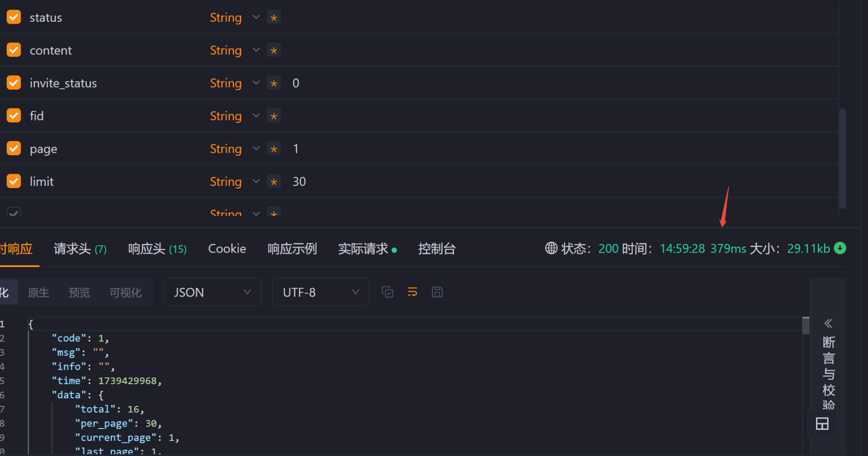Image resolution: width=868 pixels, height=456 pixels.
Task: Uncheck the limit parameter checkbox
Action: click(14, 181)
